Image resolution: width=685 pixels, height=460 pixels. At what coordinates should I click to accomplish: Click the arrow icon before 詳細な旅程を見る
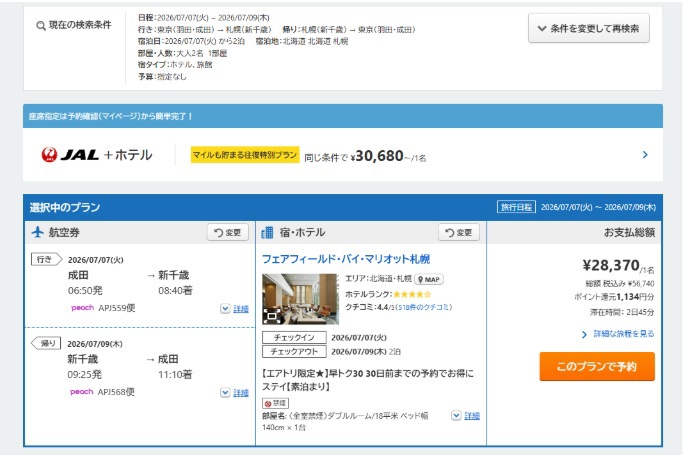pos(584,335)
